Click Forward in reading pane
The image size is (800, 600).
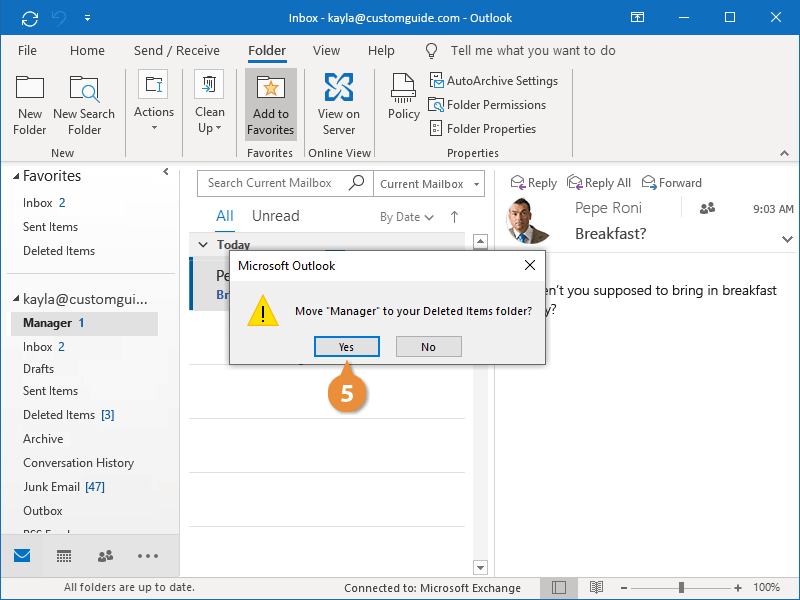point(671,183)
